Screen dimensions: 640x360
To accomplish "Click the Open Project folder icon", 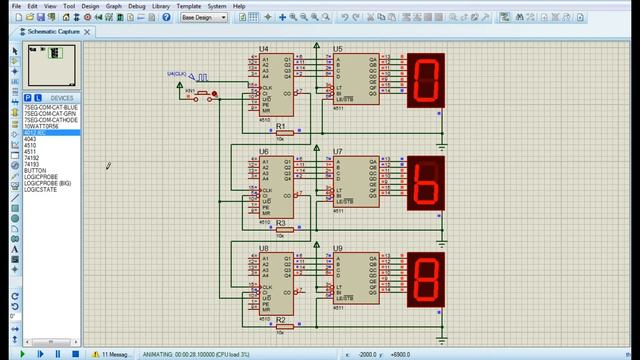I will pos(30,17).
